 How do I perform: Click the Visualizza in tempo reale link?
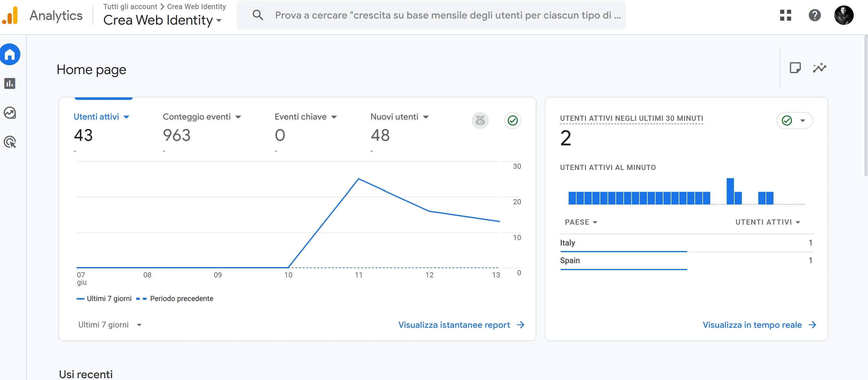coord(759,325)
